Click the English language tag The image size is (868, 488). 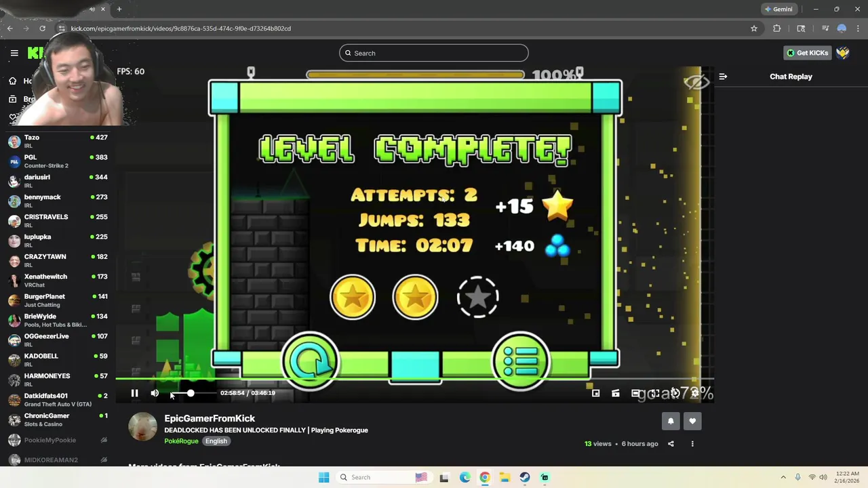point(216,441)
